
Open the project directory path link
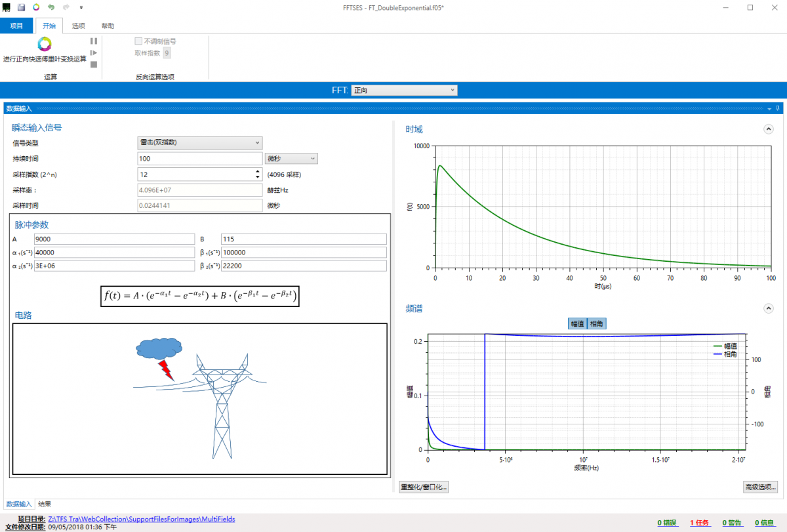point(141,519)
